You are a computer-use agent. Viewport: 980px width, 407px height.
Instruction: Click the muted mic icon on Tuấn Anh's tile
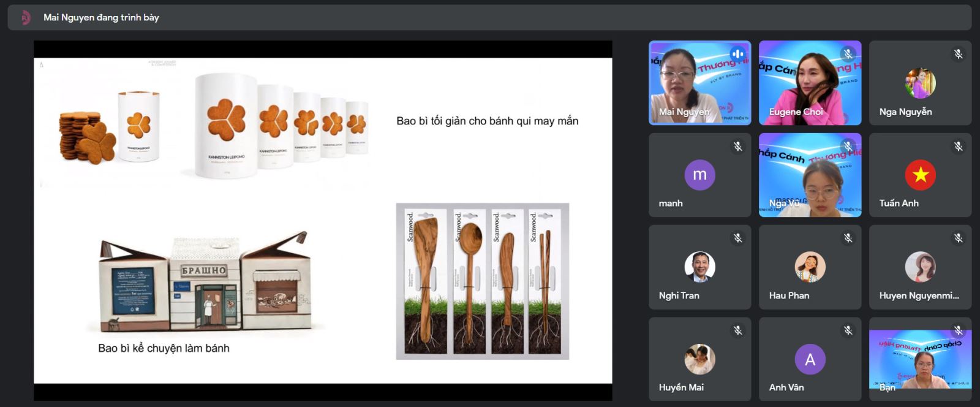point(958,146)
